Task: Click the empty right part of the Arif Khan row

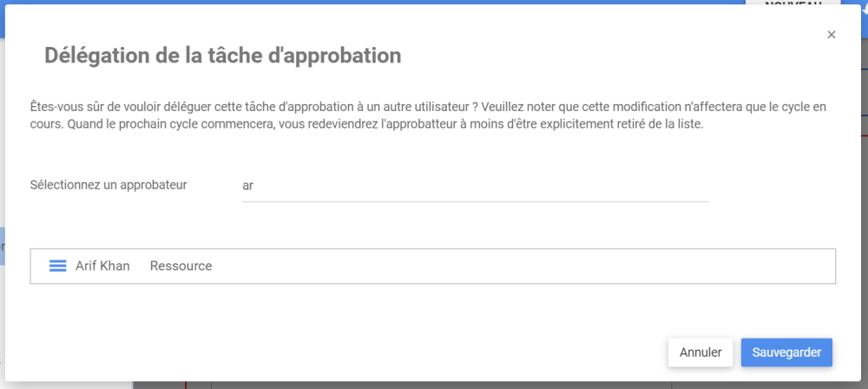Action: click(x=564, y=267)
